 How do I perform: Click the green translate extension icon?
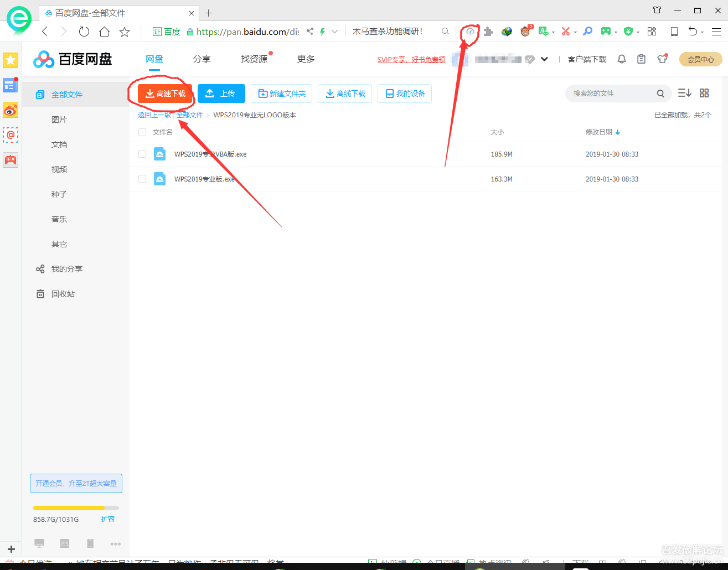coord(544,32)
